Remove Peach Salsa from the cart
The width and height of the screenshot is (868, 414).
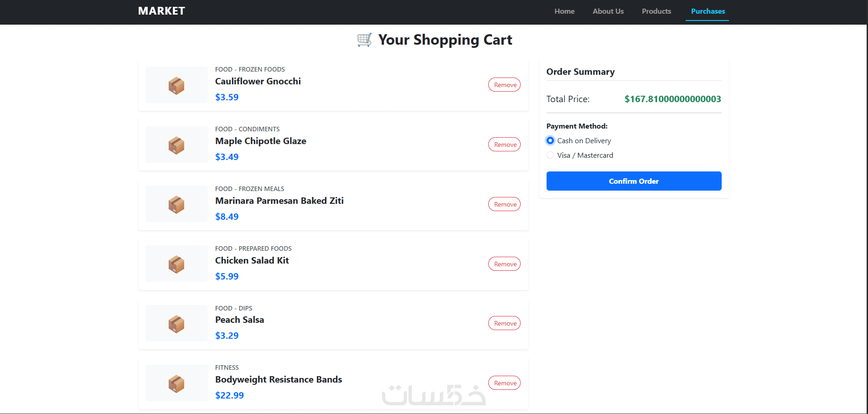[x=505, y=323]
